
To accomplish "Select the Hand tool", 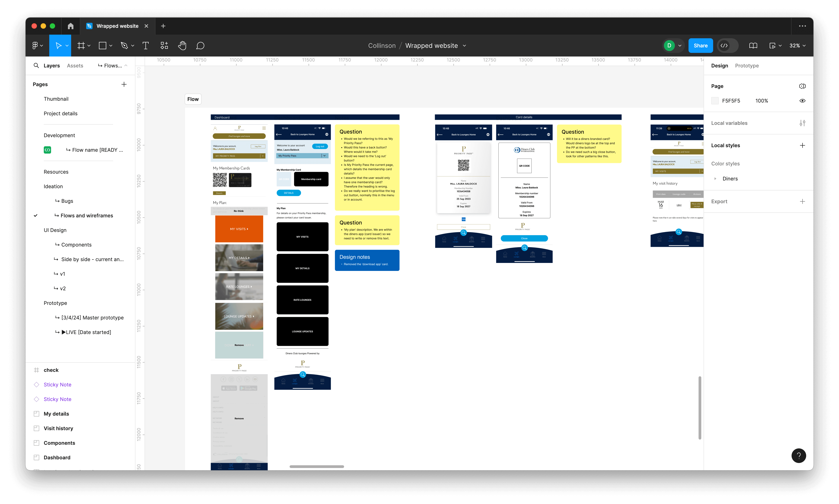I will click(x=182, y=46).
